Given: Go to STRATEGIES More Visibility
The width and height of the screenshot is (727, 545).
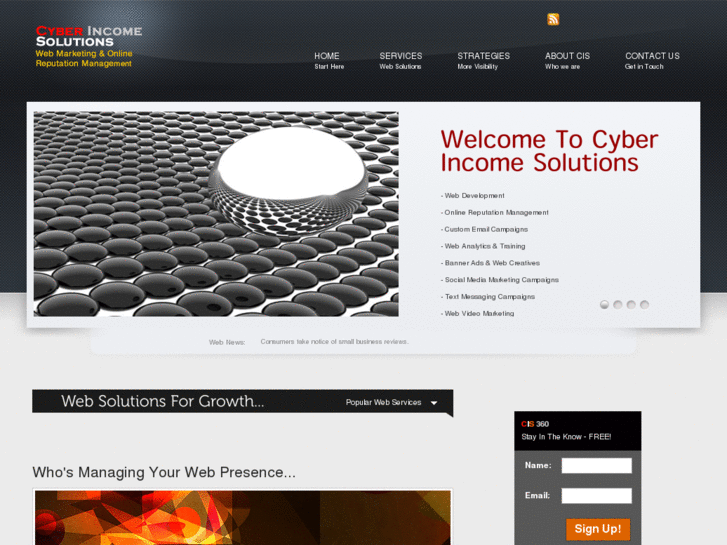Looking at the screenshot, I should (x=483, y=61).
